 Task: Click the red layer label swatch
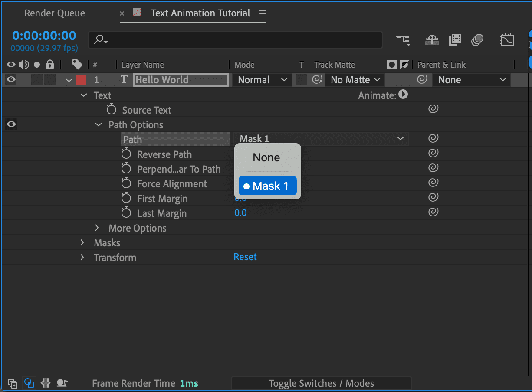pyautogui.click(x=81, y=80)
